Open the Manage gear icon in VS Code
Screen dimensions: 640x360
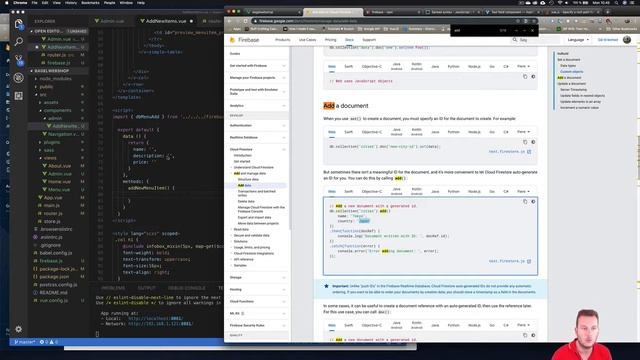point(19,329)
